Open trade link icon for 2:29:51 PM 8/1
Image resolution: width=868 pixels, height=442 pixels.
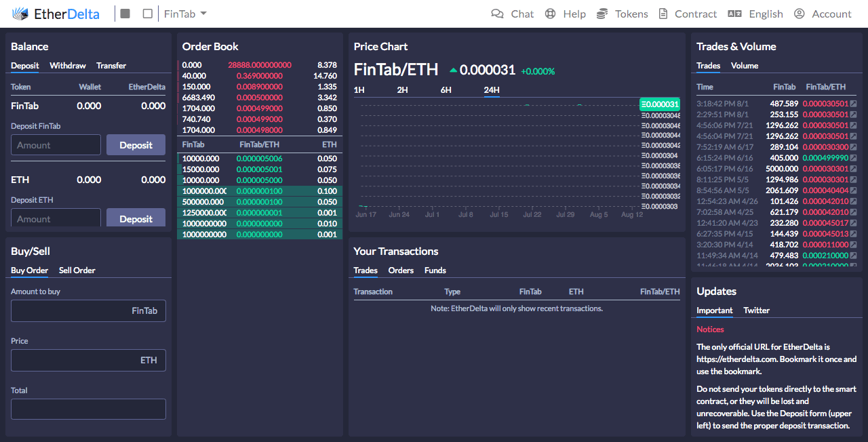[x=853, y=115]
